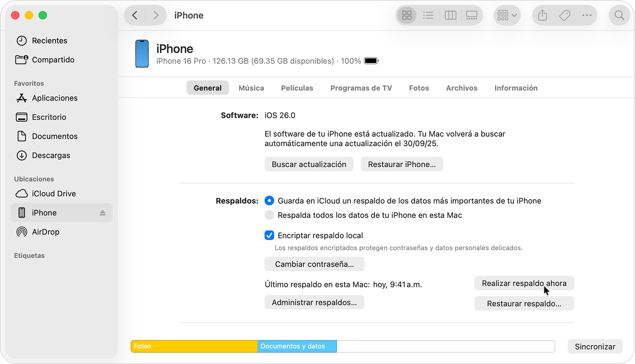635x364 pixels.
Task: Open the grouping options dropdown
Action: 507,15
